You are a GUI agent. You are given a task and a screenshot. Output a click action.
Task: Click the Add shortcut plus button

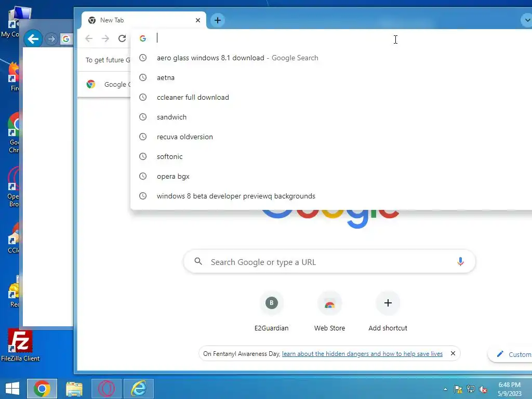(388, 303)
